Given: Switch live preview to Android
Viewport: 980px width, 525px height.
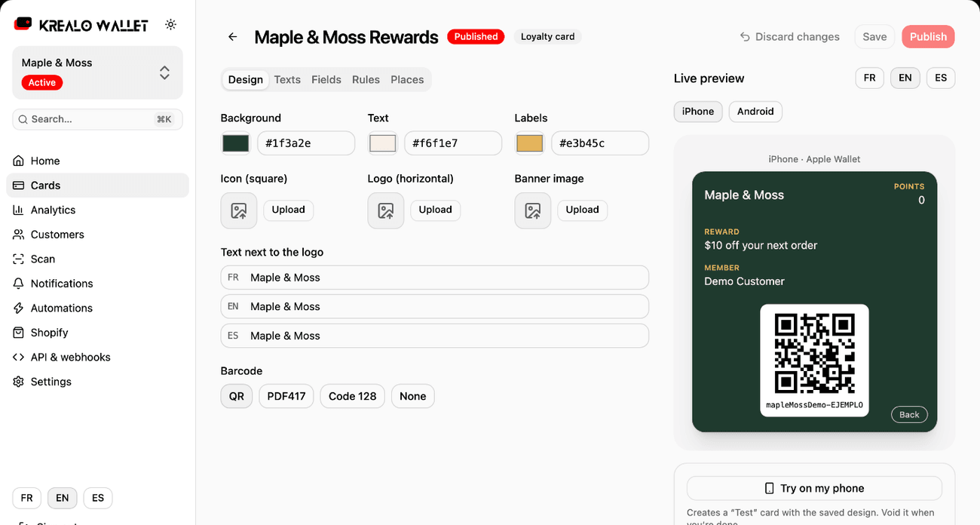Looking at the screenshot, I should point(755,112).
